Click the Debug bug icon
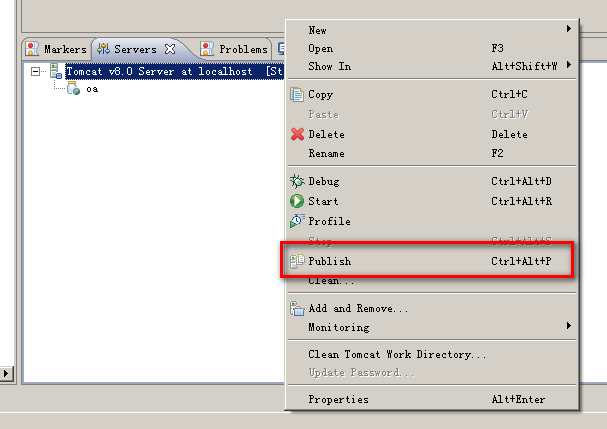 (297, 181)
